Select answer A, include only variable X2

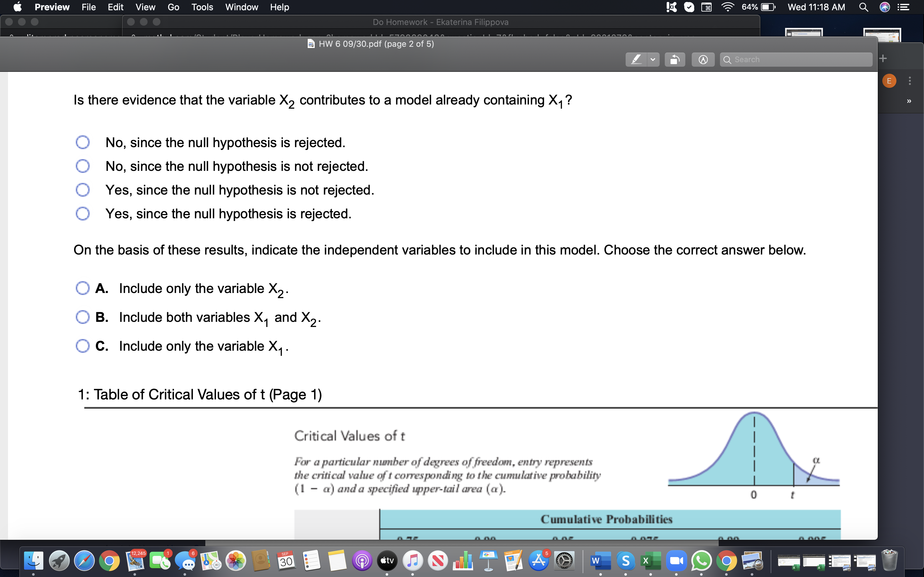click(x=82, y=288)
